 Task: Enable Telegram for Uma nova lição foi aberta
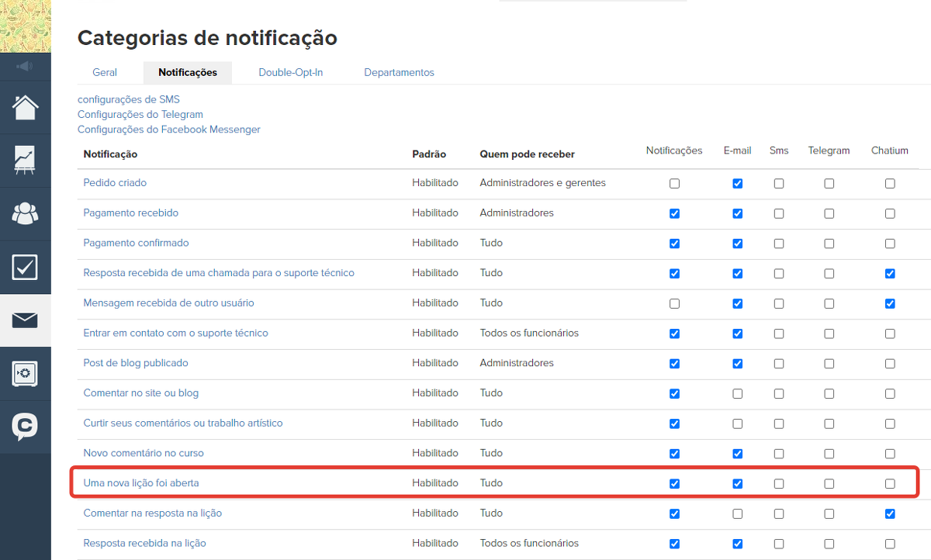(829, 483)
